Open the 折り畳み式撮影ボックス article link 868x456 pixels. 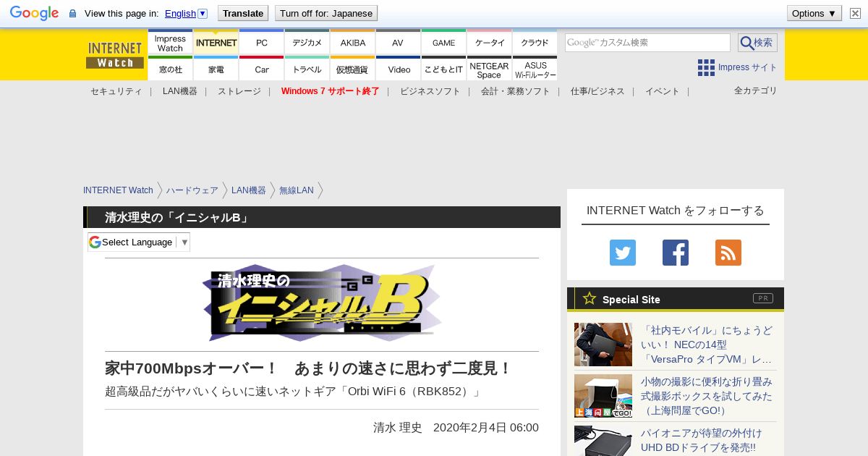point(707,396)
